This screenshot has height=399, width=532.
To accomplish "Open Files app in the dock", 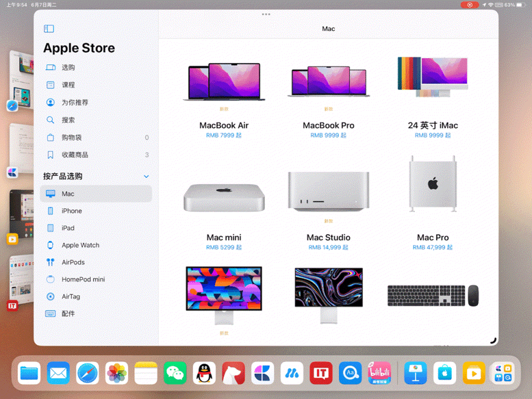I will pyautogui.click(x=29, y=373).
